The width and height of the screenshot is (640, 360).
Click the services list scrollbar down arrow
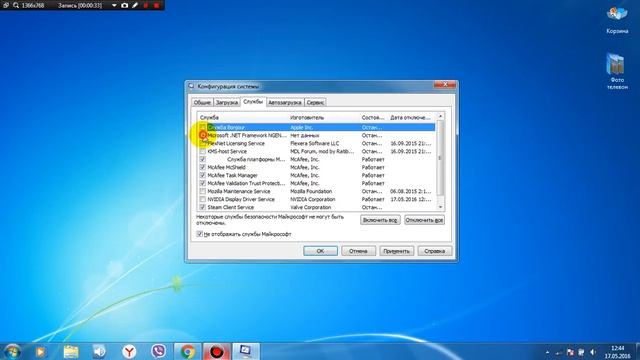pos(440,207)
